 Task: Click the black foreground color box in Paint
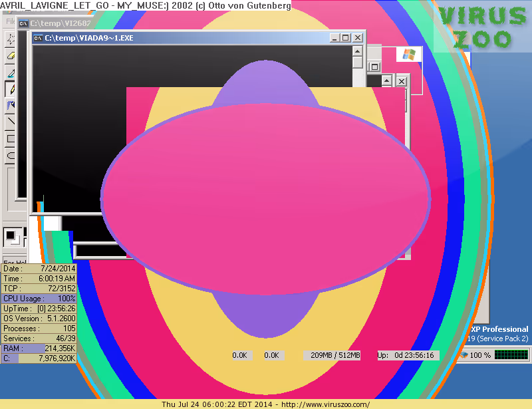[x=10, y=235]
